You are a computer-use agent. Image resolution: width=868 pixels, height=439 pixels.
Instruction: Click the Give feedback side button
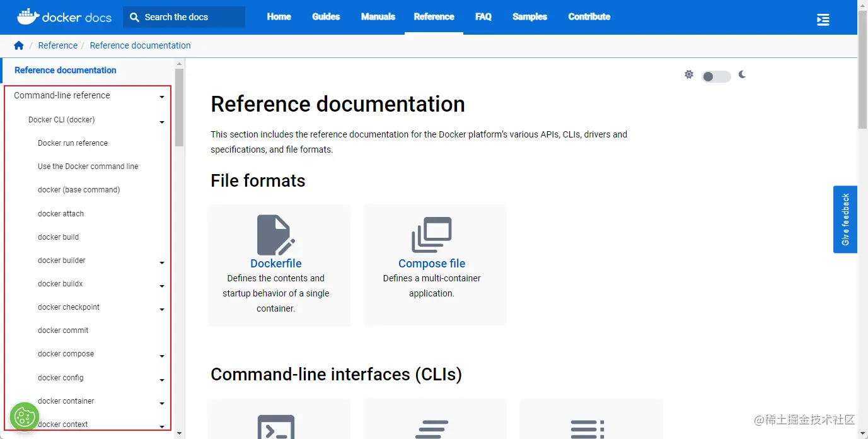pyautogui.click(x=845, y=220)
